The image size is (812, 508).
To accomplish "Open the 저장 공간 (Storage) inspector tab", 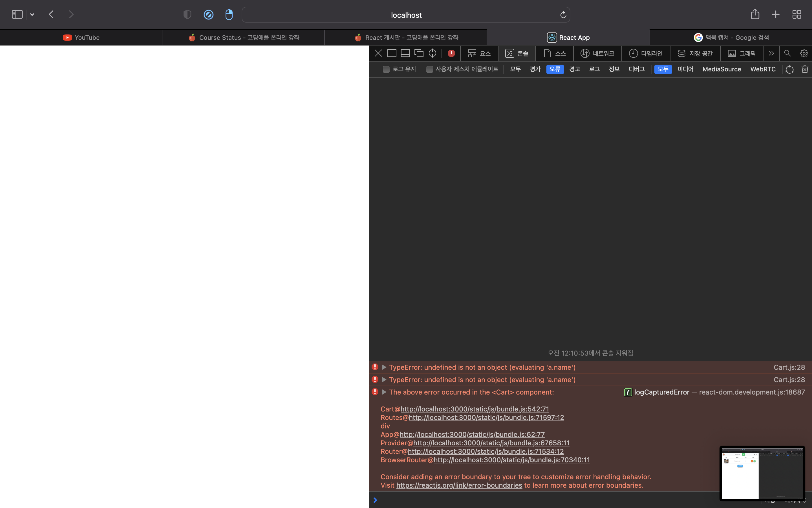I will pos(695,53).
